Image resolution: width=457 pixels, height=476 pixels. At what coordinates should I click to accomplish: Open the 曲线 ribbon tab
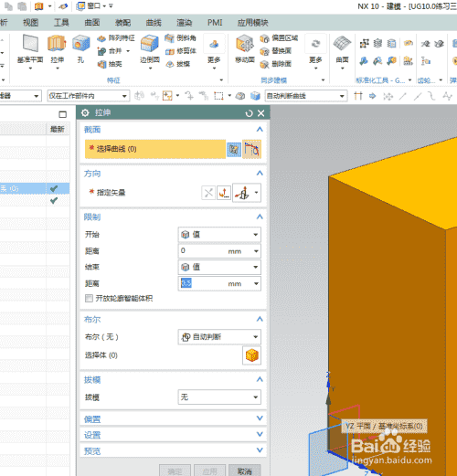pos(154,23)
